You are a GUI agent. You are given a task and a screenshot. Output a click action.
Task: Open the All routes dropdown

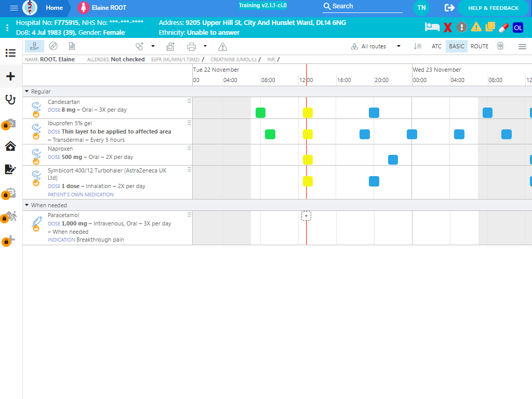(376, 46)
